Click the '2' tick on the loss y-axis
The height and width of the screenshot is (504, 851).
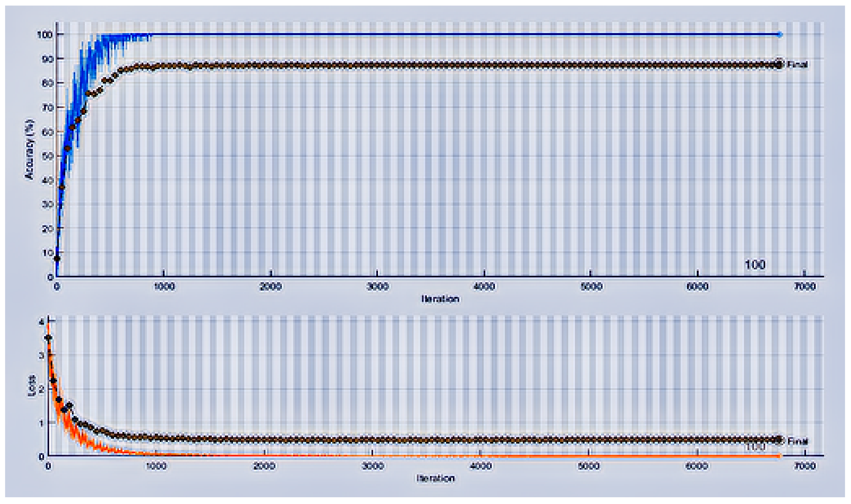[42, 390]
